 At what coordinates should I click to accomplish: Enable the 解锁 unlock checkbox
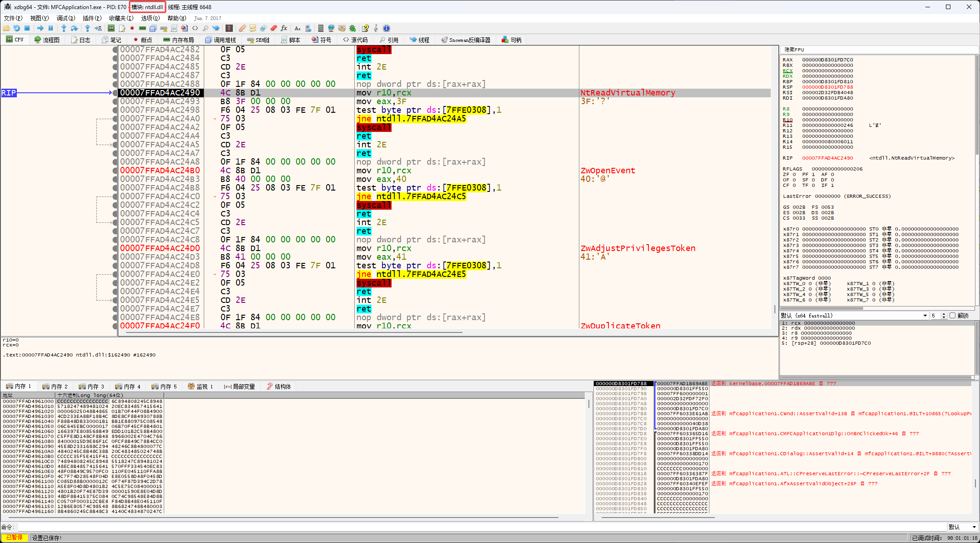(953, 316)
